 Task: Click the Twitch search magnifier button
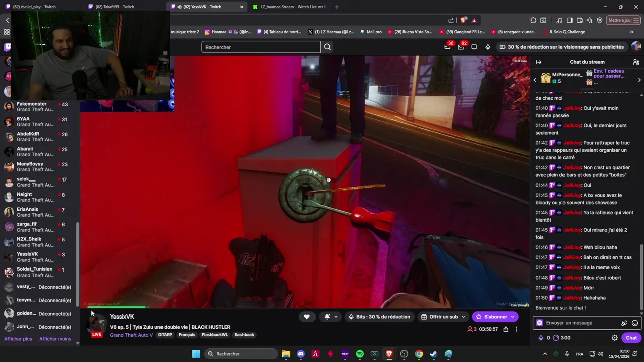pos(327,47)
